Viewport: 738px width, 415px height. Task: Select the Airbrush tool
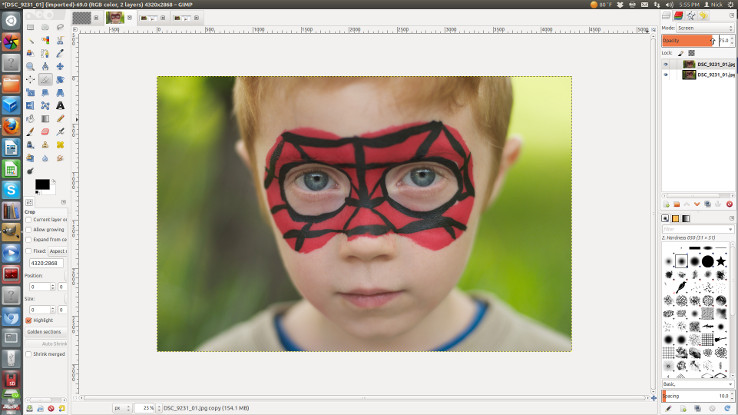click(60, 132)
